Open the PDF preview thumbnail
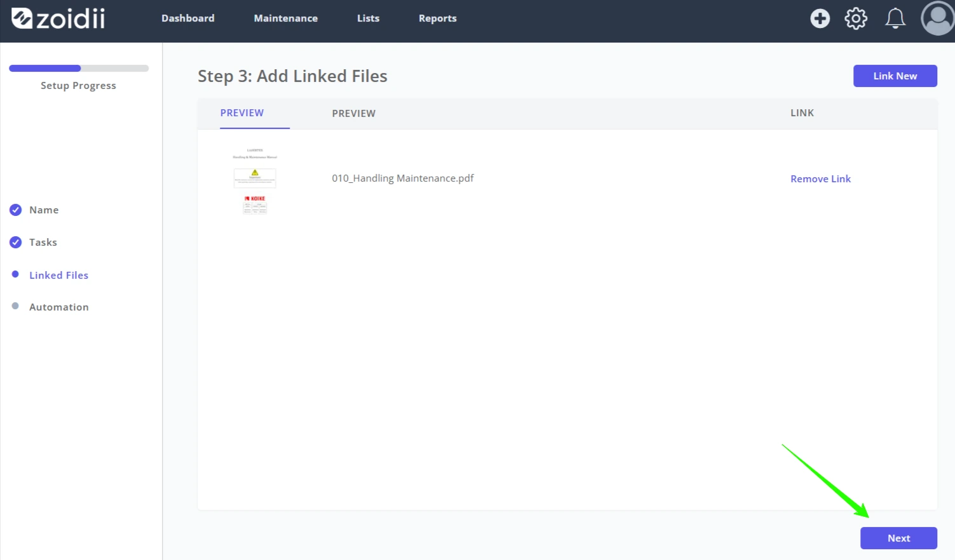The image size is (955, 560). pyautogui.click(x=255, y=181)
